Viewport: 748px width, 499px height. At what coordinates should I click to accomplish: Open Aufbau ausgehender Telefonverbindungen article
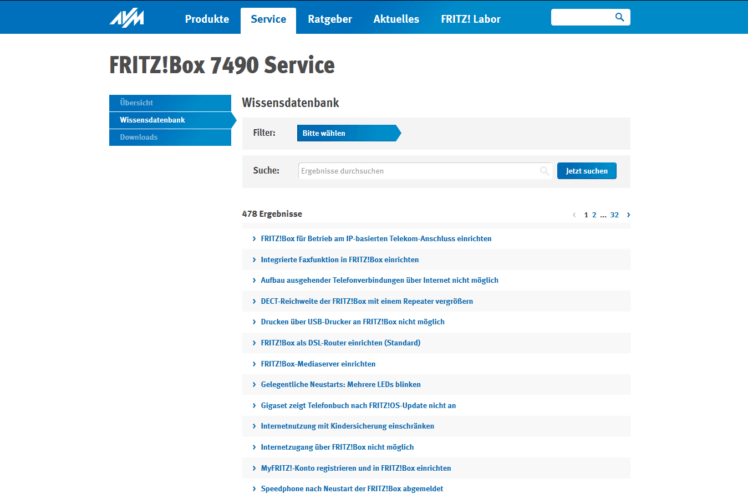(x=379, y=280)
